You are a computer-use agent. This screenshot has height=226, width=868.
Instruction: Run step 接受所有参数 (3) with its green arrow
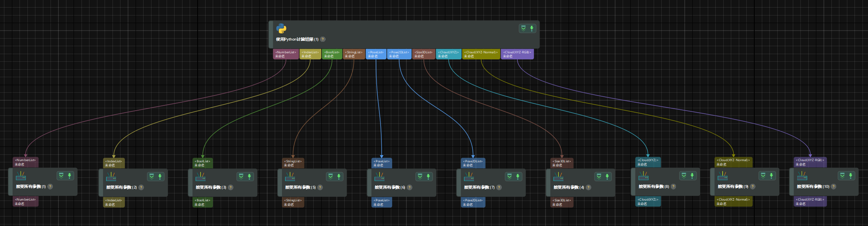tap(249, 176)
